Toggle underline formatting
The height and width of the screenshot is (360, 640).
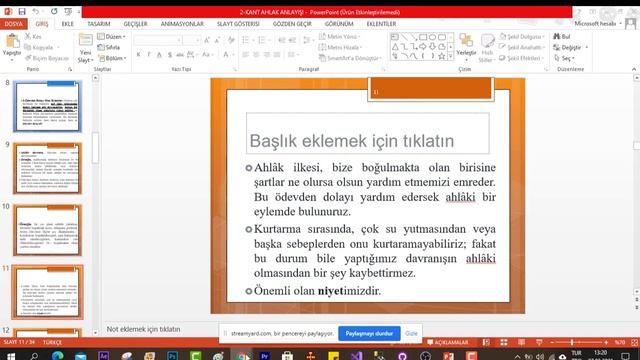coord(159,55)
